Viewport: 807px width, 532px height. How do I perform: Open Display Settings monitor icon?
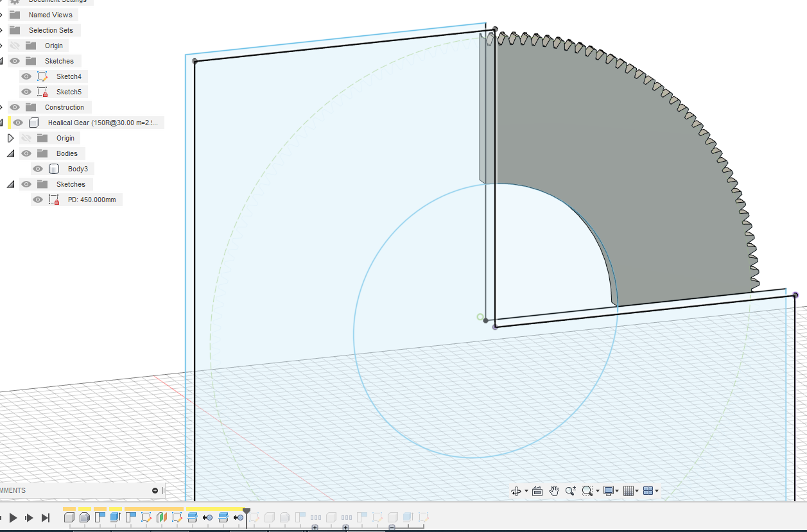[609, 491]
